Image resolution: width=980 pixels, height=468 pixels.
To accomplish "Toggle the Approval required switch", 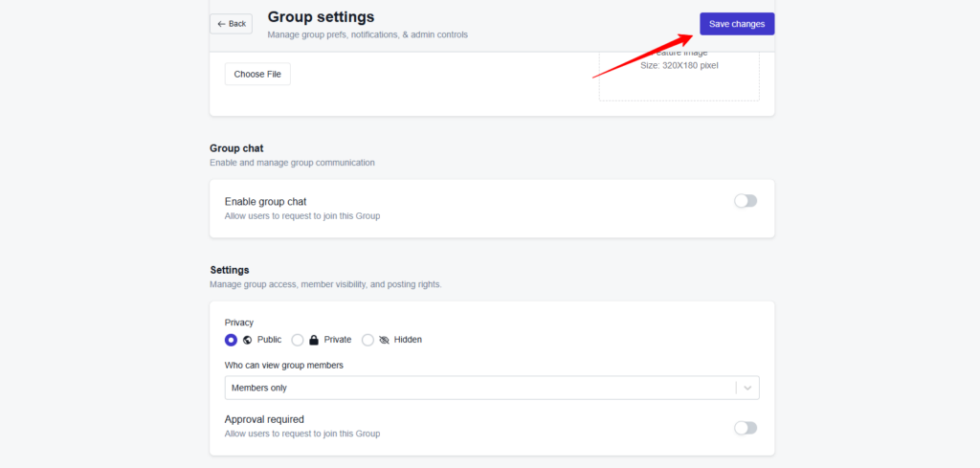I will tap(746, 428).
